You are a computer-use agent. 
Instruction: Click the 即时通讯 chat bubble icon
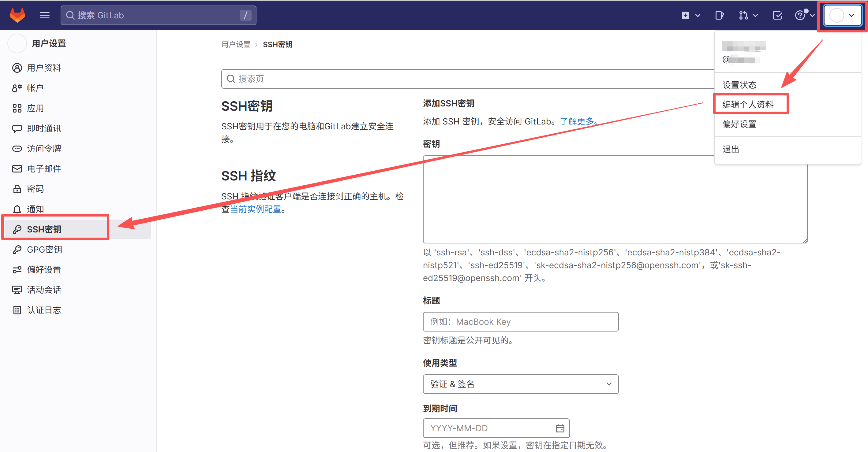coord(17,128)
